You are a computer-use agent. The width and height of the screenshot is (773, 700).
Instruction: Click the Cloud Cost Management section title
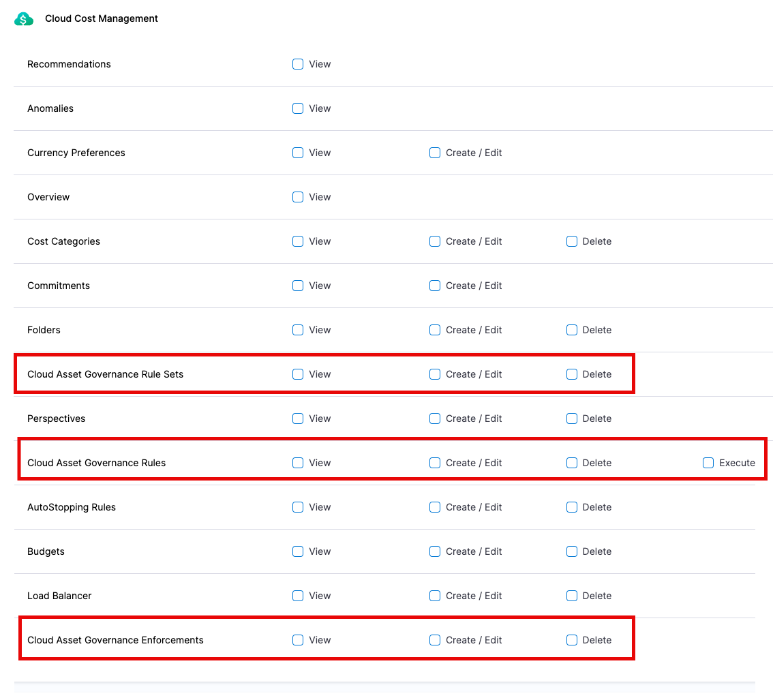[102, 18]
